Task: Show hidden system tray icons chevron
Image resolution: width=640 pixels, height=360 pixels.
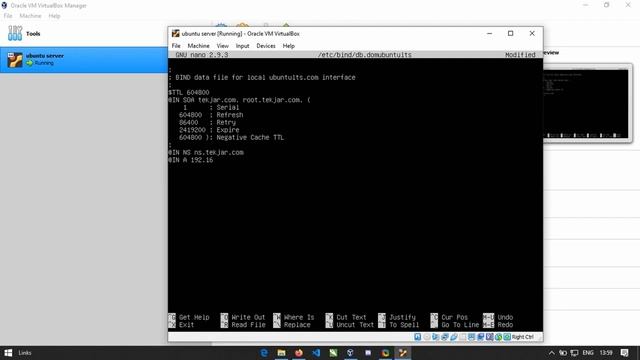Action: click(x=551, y=353)
